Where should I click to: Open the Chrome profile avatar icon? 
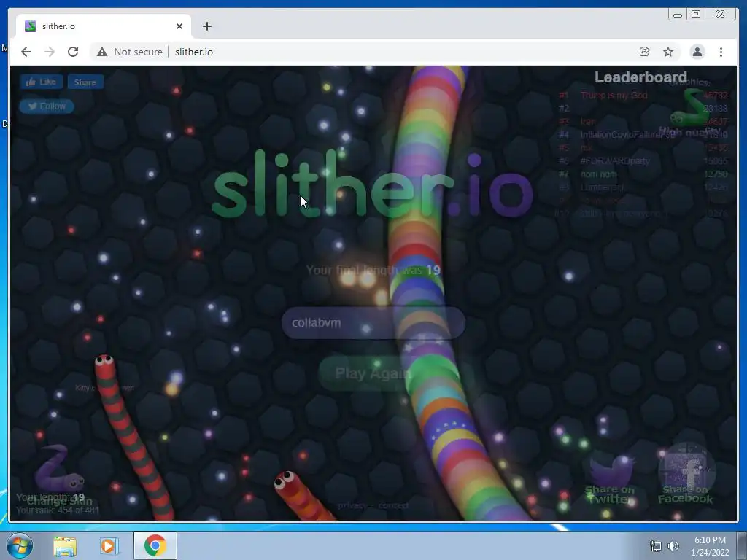click(697, 52)
